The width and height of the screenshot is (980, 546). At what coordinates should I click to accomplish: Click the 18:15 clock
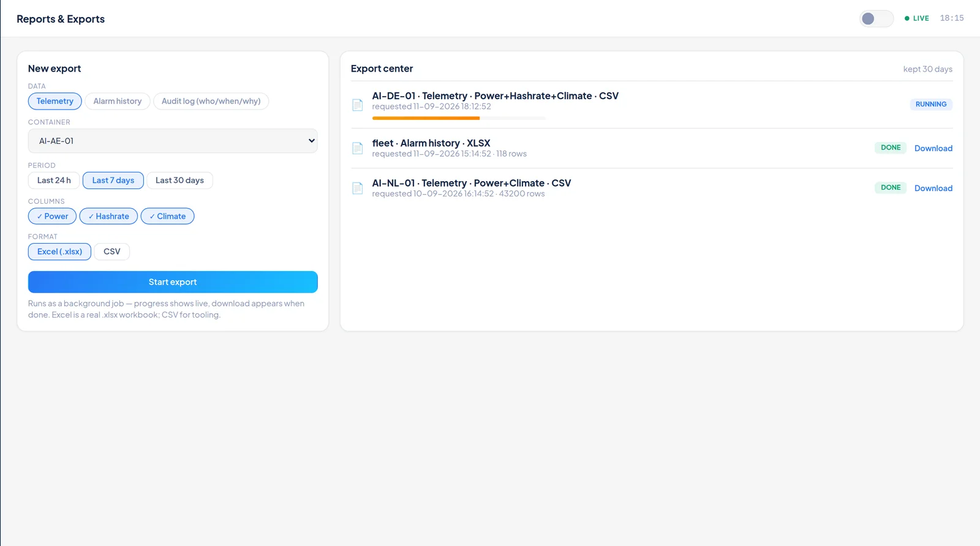[952, 18]
